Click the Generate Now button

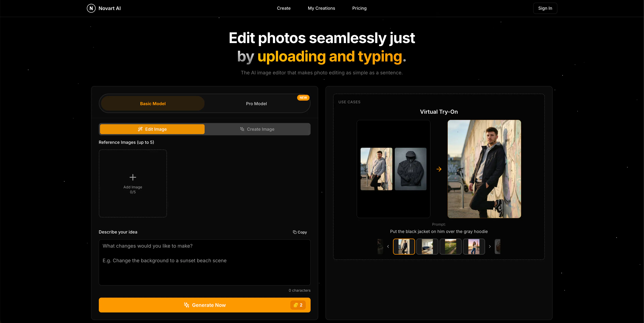point(204,305)
